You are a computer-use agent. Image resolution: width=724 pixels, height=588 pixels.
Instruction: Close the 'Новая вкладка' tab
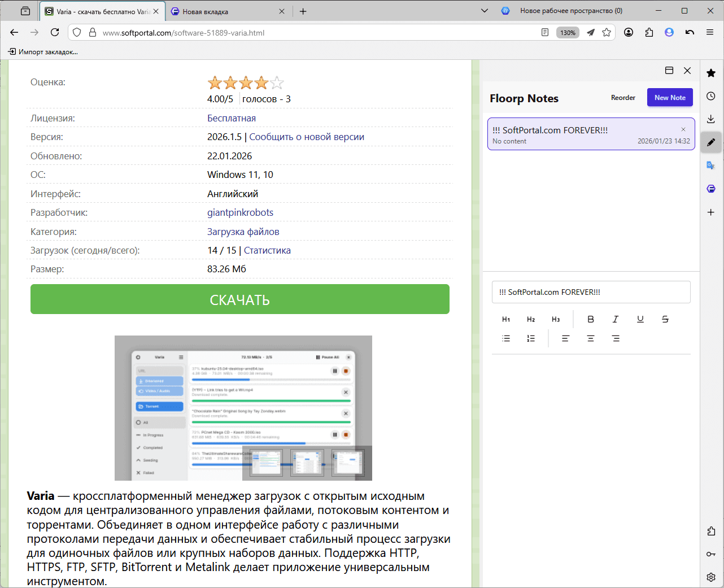[x=282, y=11]
